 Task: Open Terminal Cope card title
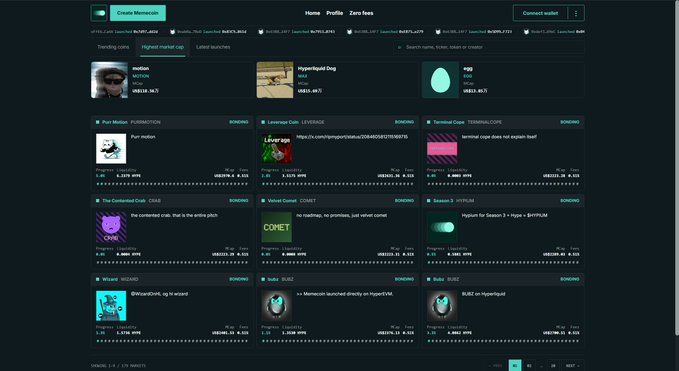(x=449, y=122)
